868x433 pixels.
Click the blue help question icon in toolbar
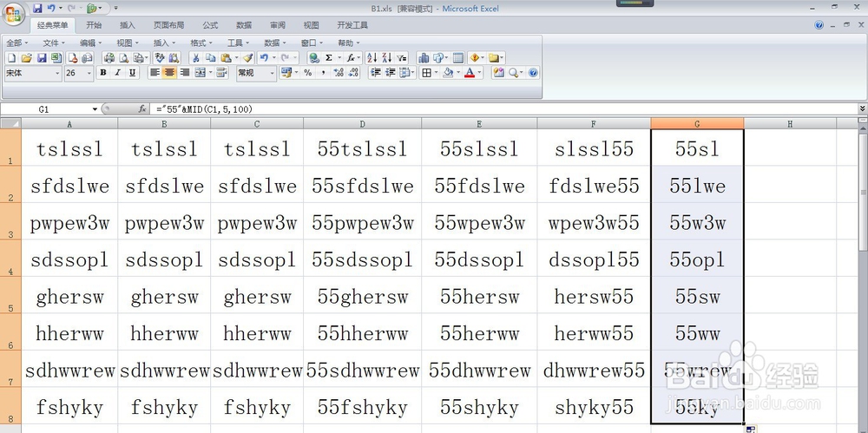click(x=533, y=73)
